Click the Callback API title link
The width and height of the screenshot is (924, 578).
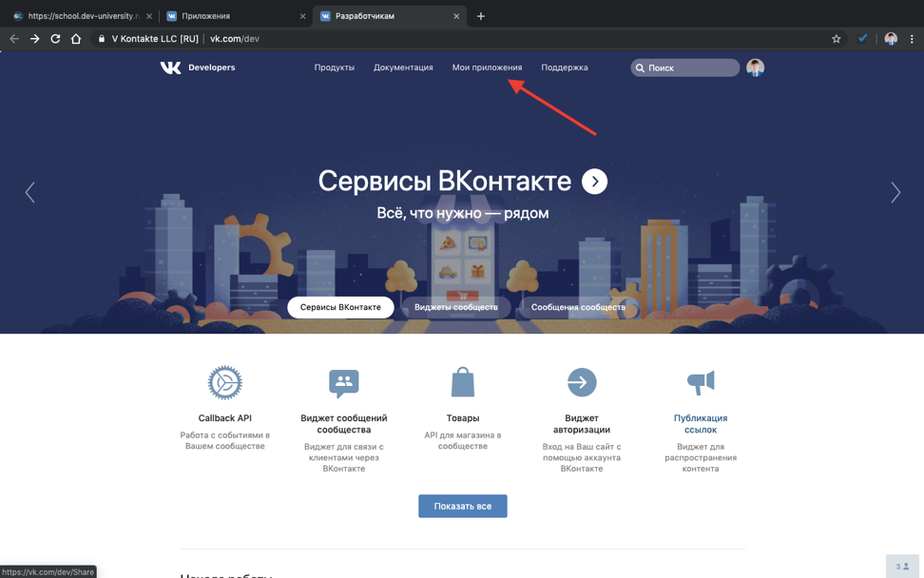(225, 417)
